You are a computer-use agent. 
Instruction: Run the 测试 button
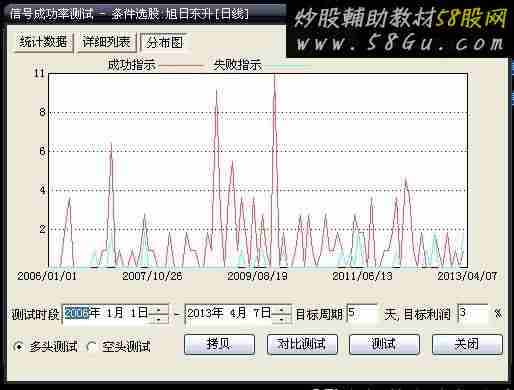pyautogui.click(x=384, y=344)
